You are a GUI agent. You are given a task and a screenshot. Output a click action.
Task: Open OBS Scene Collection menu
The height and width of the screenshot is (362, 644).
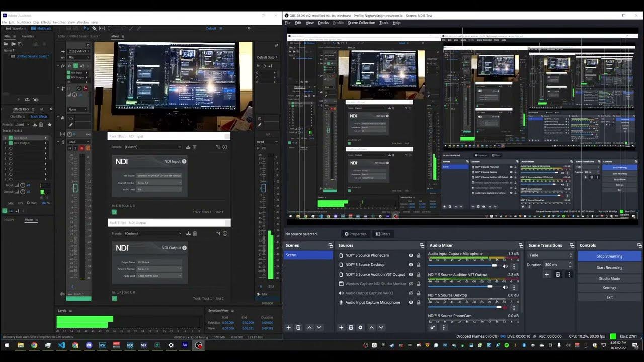click(361, 23)
